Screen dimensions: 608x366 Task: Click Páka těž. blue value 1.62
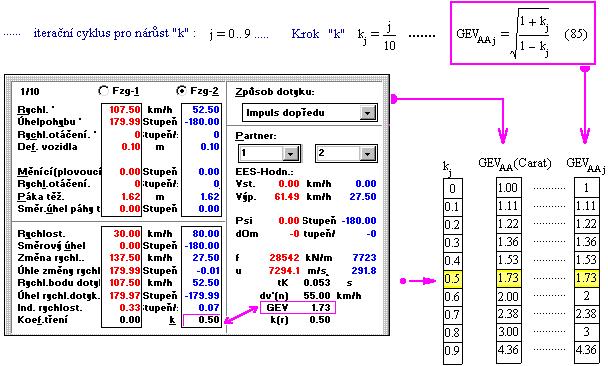[x=210, y=197]
